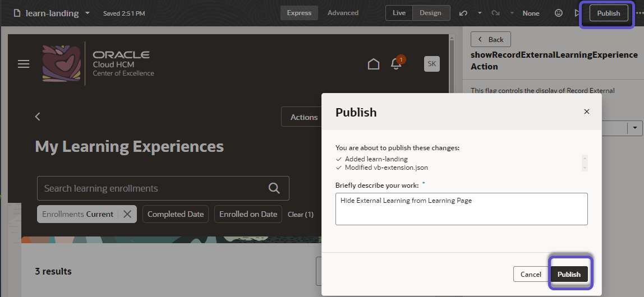The image size is (644, 297).
Task: Remove the Enrollments Current filter chip
Action: pos(127,214)
